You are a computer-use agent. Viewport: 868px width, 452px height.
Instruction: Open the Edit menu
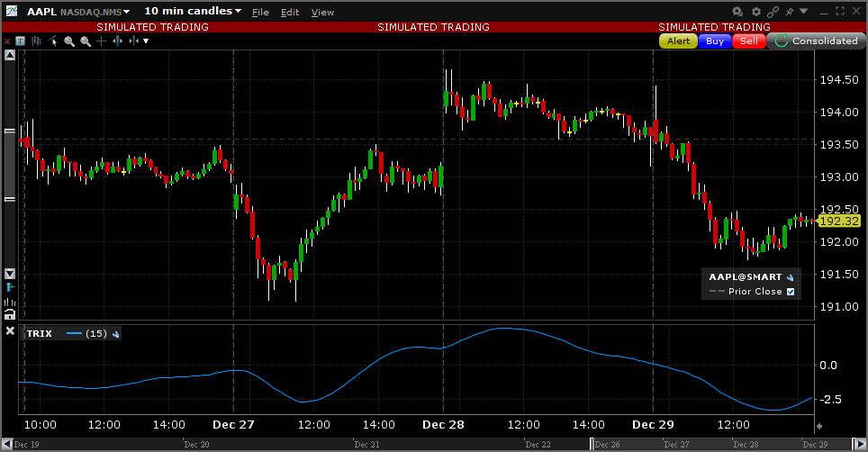click(x=290, y=13)
